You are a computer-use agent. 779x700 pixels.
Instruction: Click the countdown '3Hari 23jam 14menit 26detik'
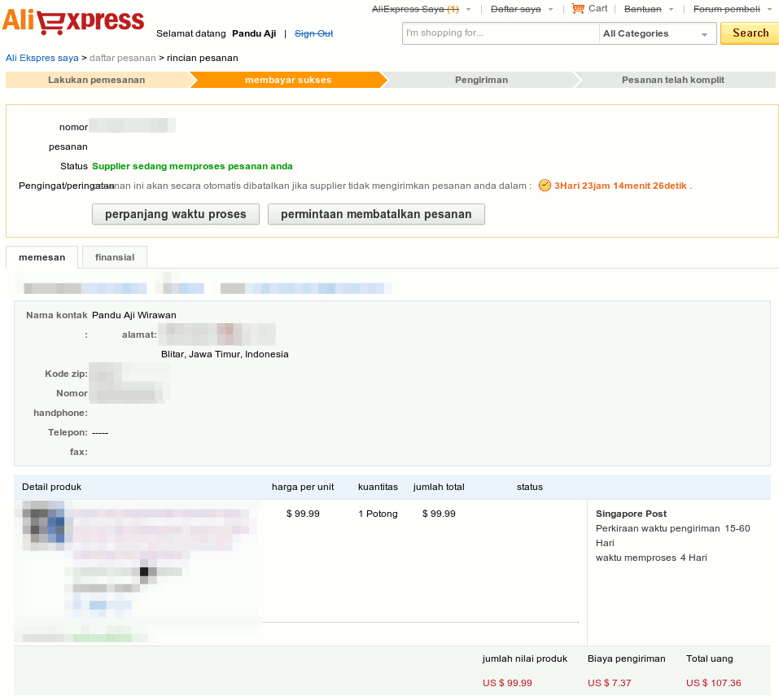(620, 186)
